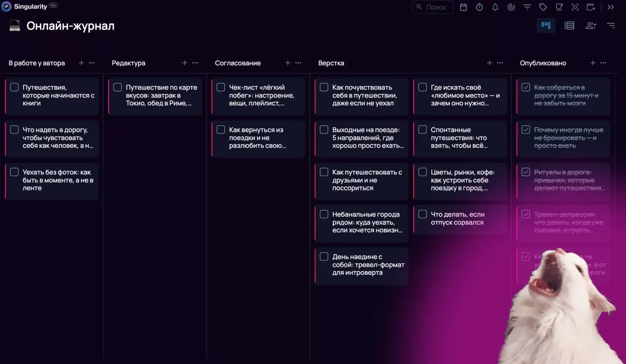Check off Где искать своё «любимое место»
Image resolution: width=626 pixels, height=364 pixels.
click(423, 87)
